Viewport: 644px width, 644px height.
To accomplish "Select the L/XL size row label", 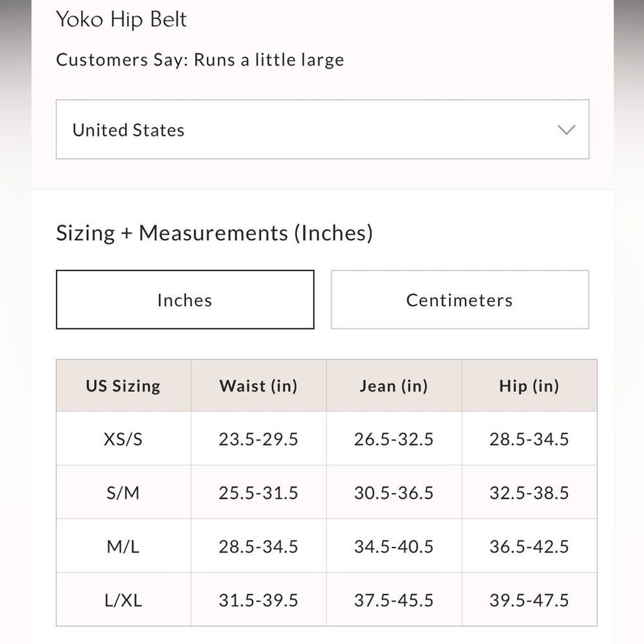I will click(123, 600).
